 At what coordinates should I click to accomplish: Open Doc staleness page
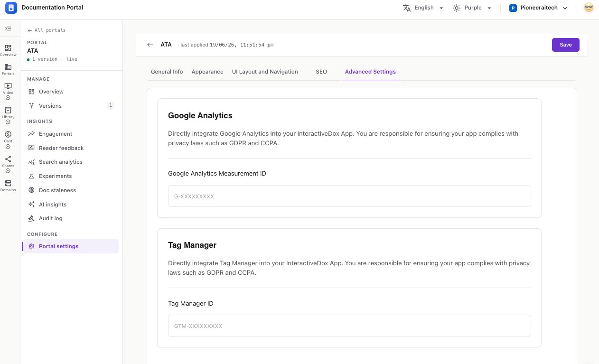(x=71, y=190)
